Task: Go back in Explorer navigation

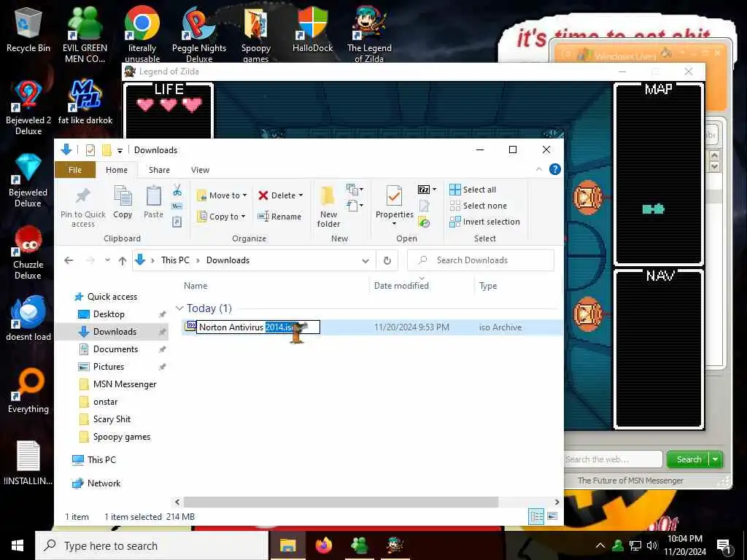Action: (x=69, y=260)
